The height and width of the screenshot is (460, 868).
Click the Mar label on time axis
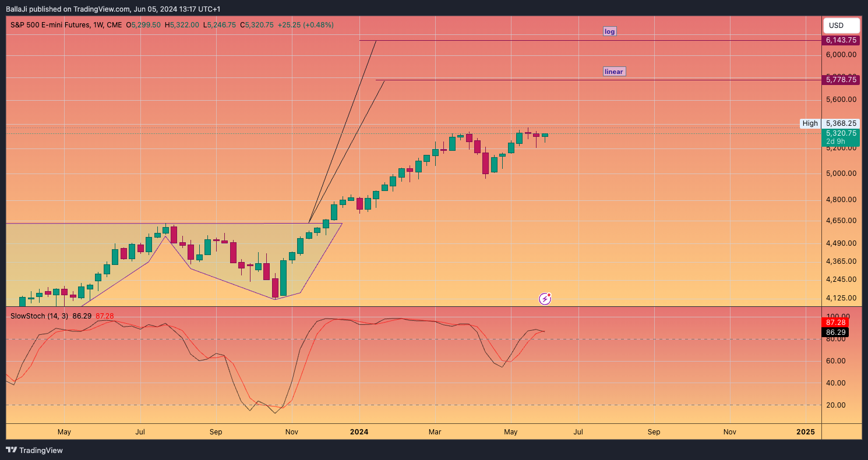pos(435,432)
